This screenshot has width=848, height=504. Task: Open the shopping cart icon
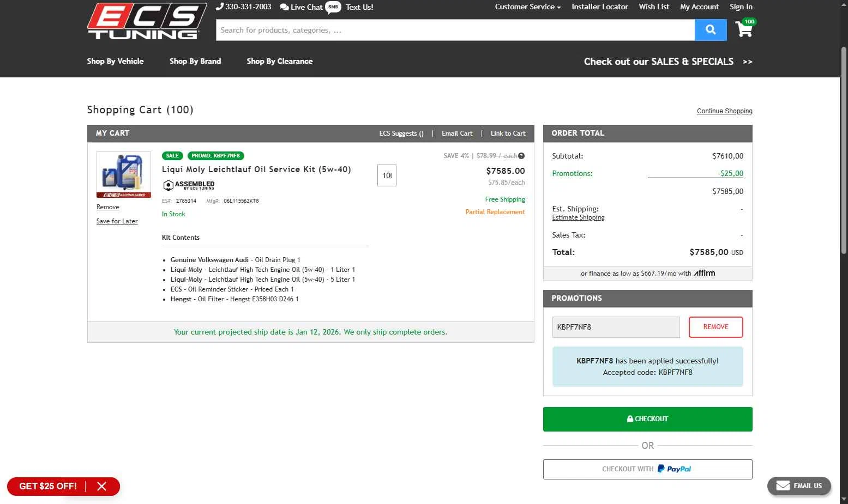click(x=744, y=29)
